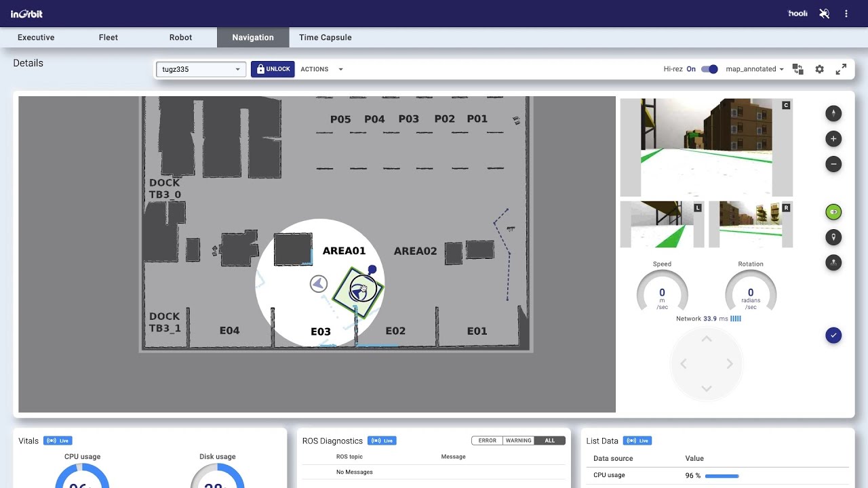The width and height of the screenshot is (868, 488).
Task: Open the Time Capsule tab
Action: coord(325,37)
